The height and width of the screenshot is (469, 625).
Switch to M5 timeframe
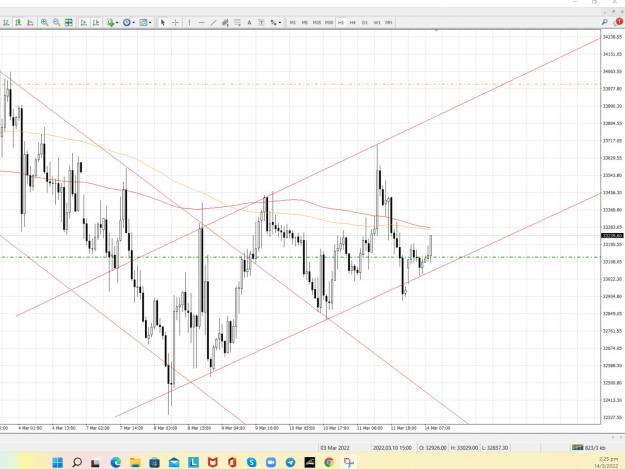coord(305,23)
